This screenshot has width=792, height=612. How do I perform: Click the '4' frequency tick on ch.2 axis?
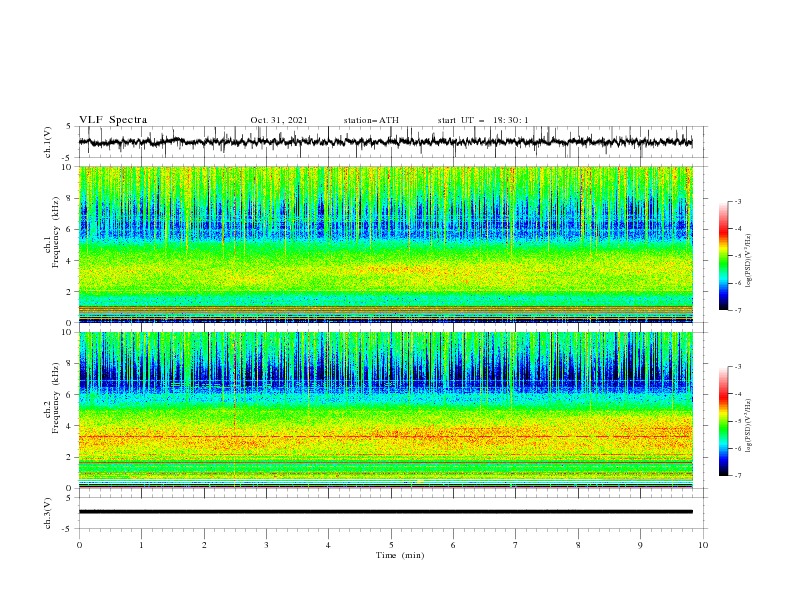click(x=70, y=426)
